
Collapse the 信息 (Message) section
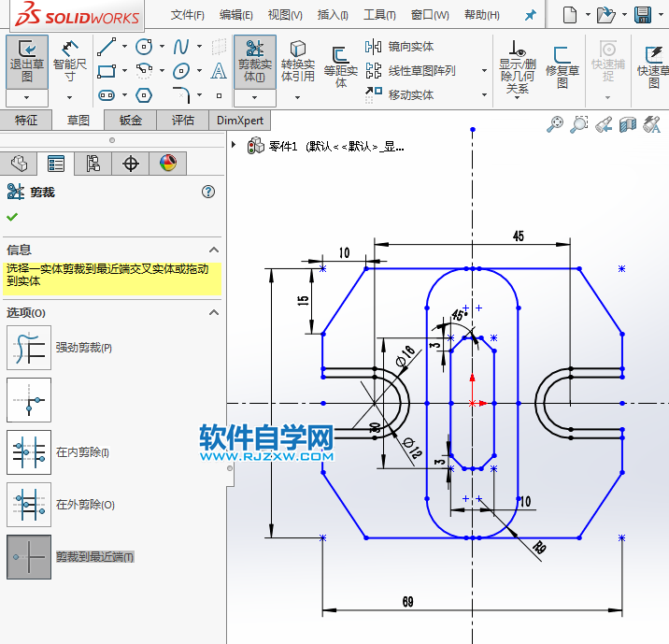pyautogui.click(x=214, y=250)
